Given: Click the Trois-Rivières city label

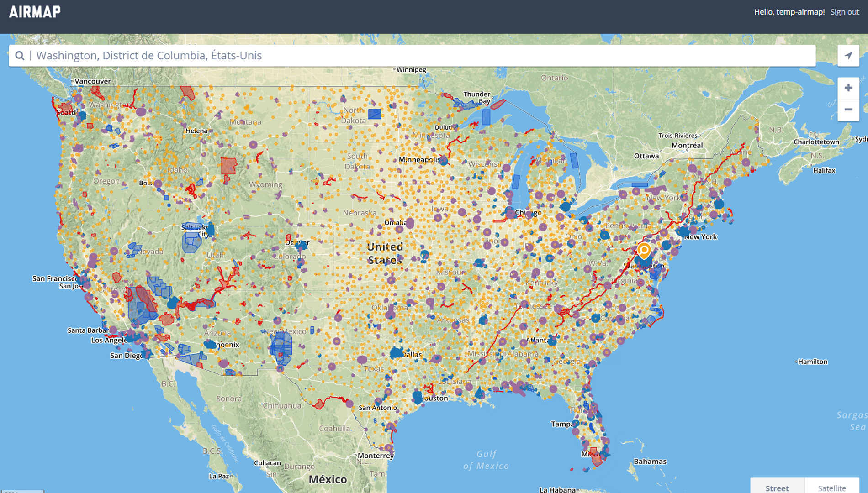Looking at the screenshot, I should 678,136.
